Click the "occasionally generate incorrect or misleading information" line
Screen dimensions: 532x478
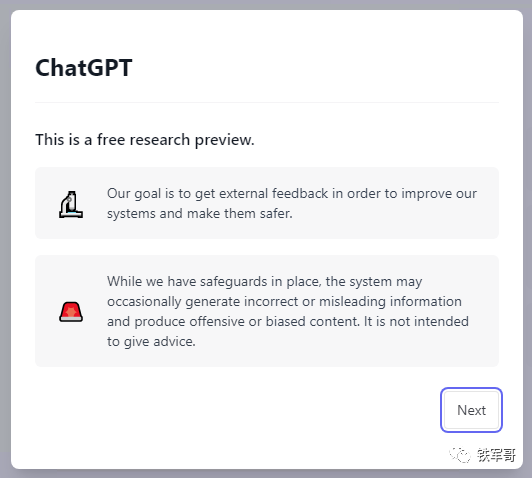click(284, 301)
